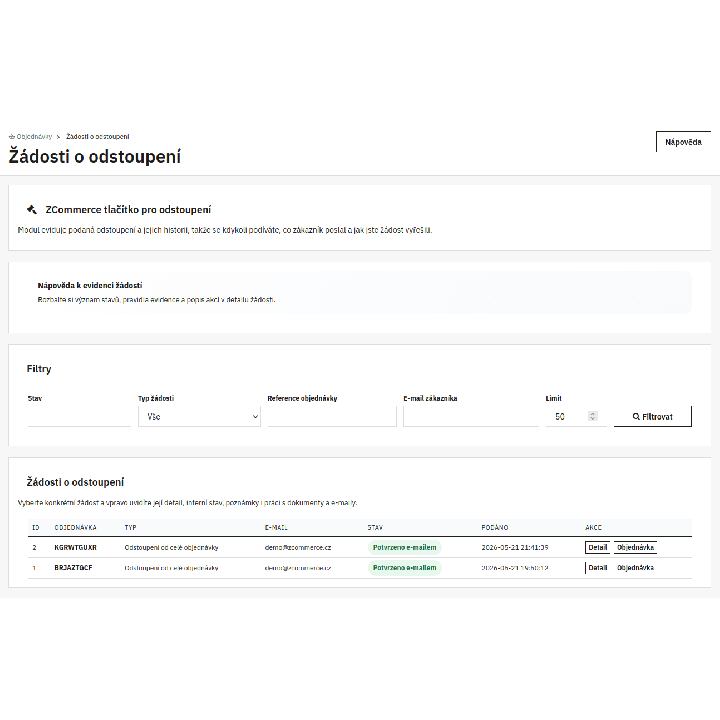Image resolution: width=720 pixels, height=720 pixels.
Task: Click the TYP column header
Action: [x=130, y=528]
